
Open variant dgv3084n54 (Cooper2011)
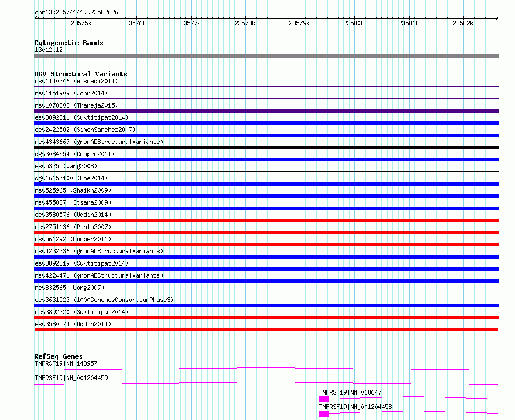[x=75, y=154]
